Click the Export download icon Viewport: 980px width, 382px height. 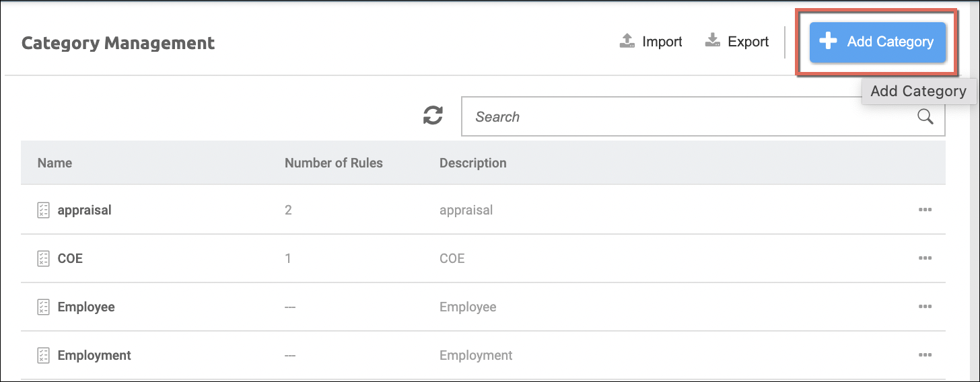713,42
